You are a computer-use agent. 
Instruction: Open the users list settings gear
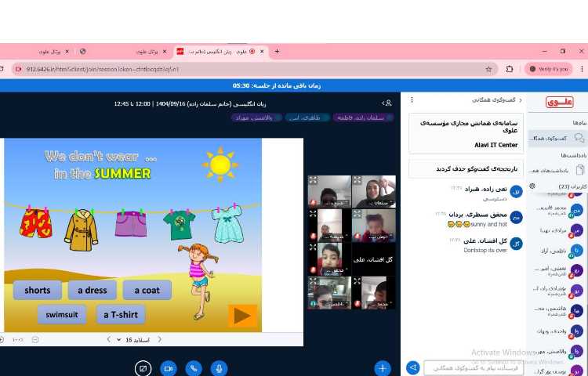pyautogui.click(x=532, y=186)
